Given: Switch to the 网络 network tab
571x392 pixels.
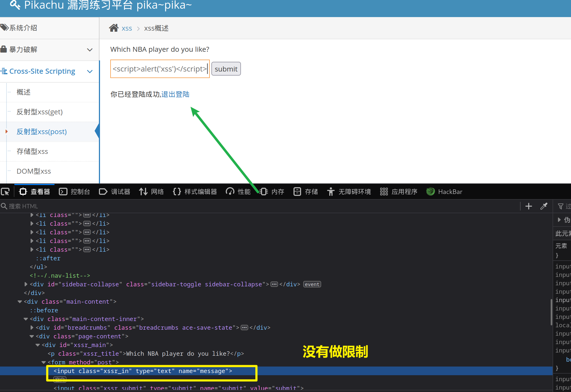Looking at the screenshot, I should click(151, 192).
